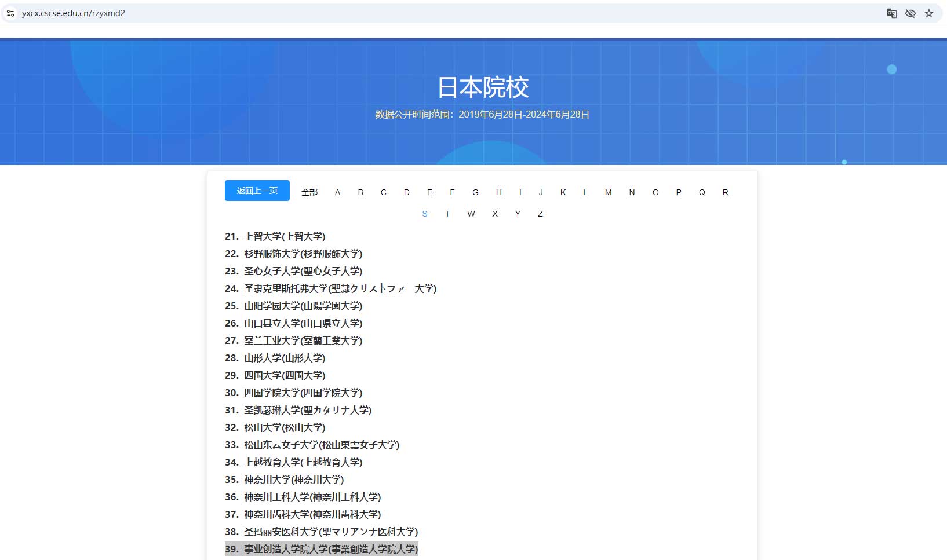Click the site information icon in address bar
The height and width of the screenshot is (560, 947).
point(10,13)
